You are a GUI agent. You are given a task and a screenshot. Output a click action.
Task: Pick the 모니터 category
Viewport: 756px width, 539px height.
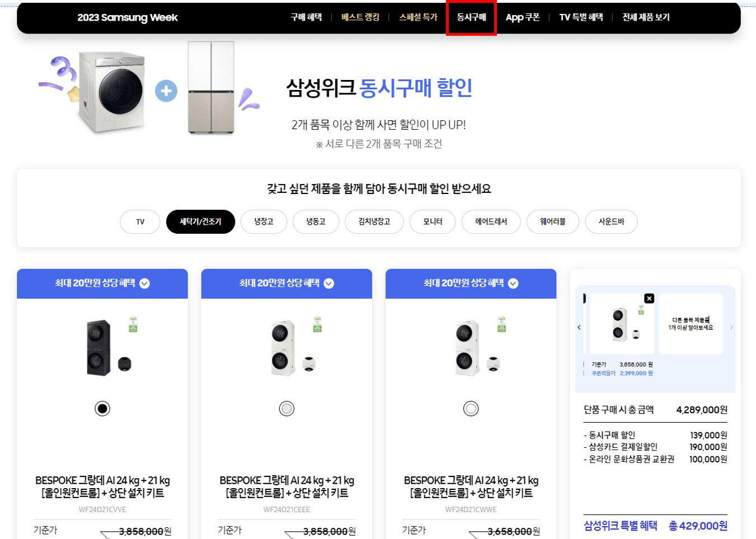click(433, 222)
